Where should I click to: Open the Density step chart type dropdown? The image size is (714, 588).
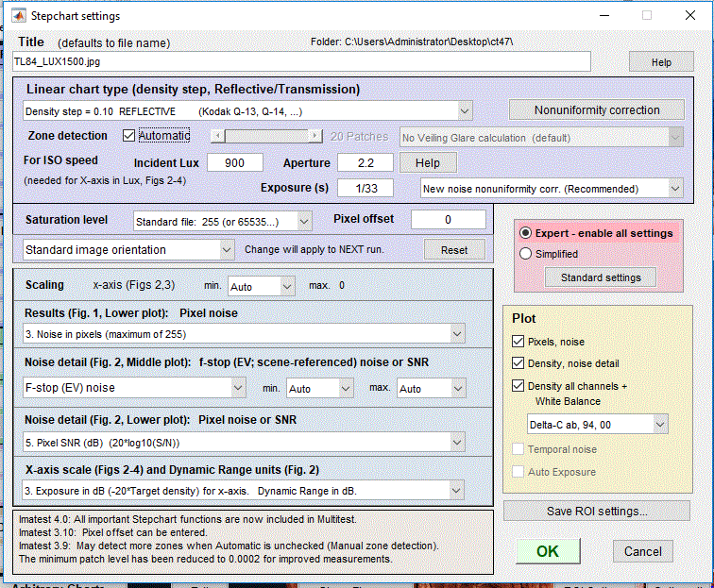pyautogui.click(x=464, y=111)
